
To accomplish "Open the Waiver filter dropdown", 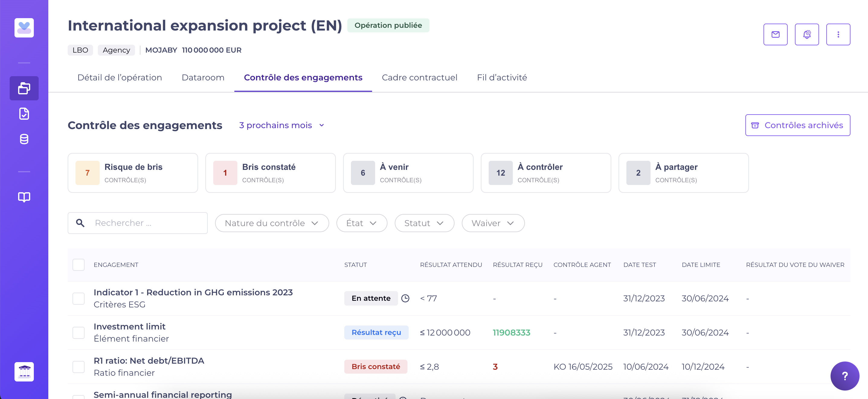I will click(x=493, y=223).
